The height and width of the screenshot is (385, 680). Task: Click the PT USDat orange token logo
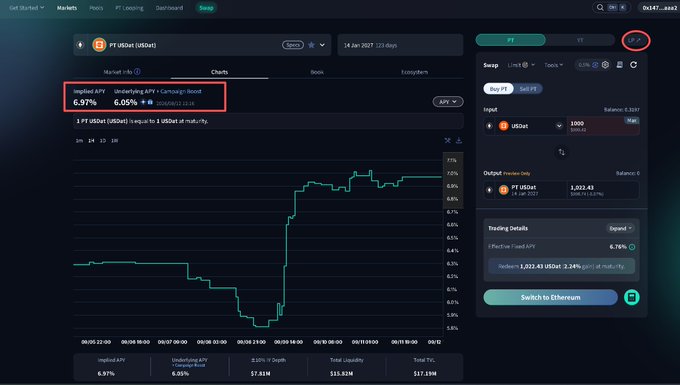99,45
